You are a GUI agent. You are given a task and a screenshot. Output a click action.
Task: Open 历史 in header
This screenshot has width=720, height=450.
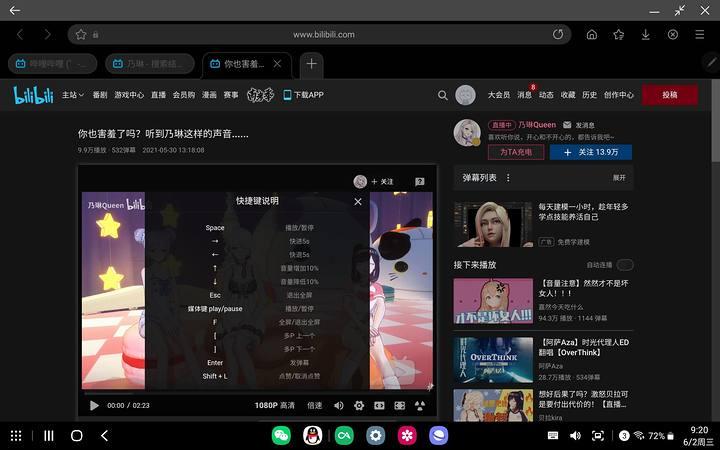pyautogui.click(x=590, y=95)
